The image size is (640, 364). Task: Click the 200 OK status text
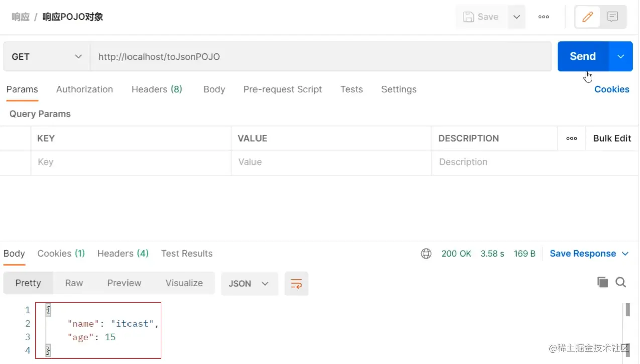tap(456, 254)
